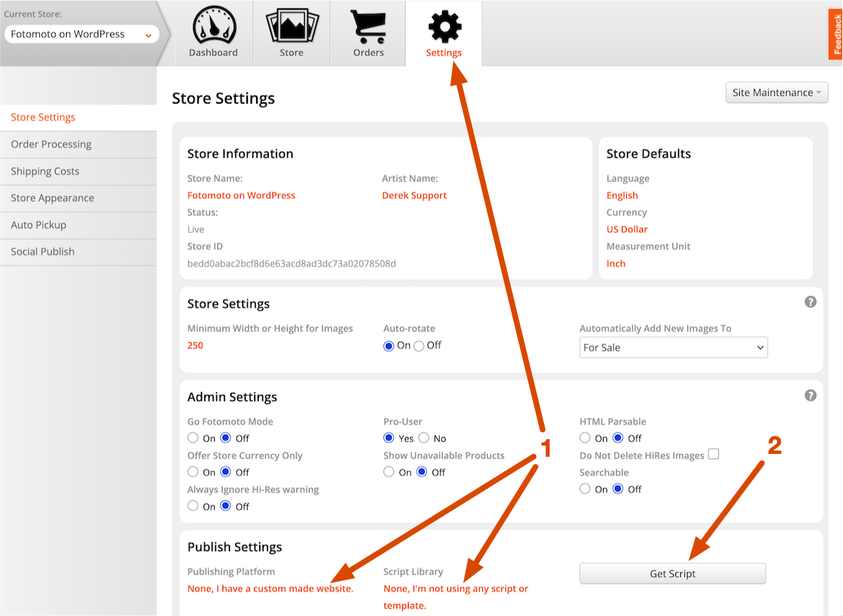This screenshot has height=616, width=843.
Task: Change the English language setting
Action: (x=622, y=196)
